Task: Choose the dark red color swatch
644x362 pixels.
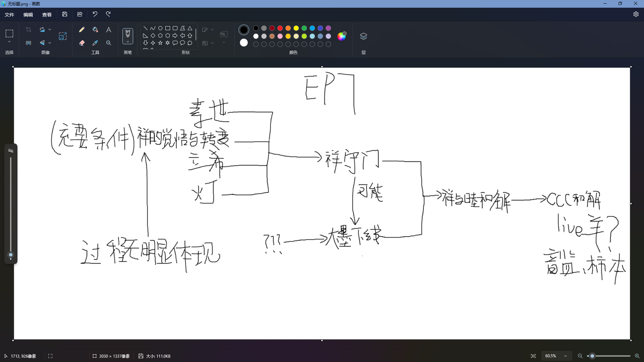Action: coord(272,28)
